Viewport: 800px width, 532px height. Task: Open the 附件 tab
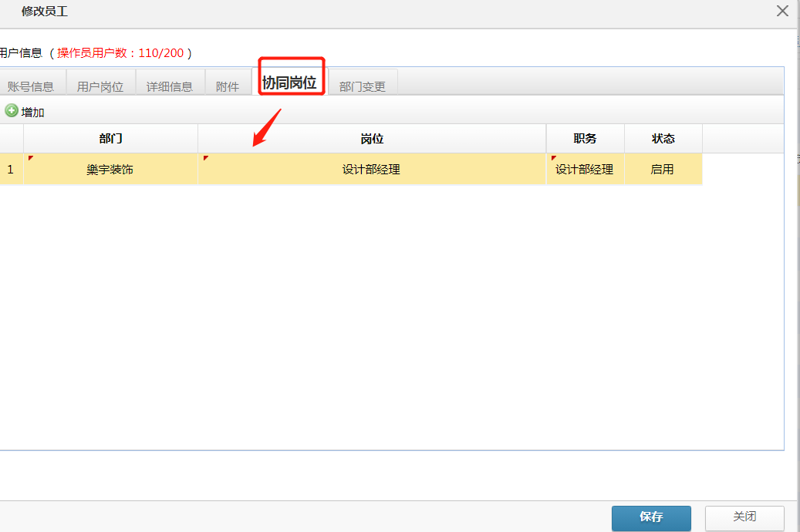[x=228, y=86]
